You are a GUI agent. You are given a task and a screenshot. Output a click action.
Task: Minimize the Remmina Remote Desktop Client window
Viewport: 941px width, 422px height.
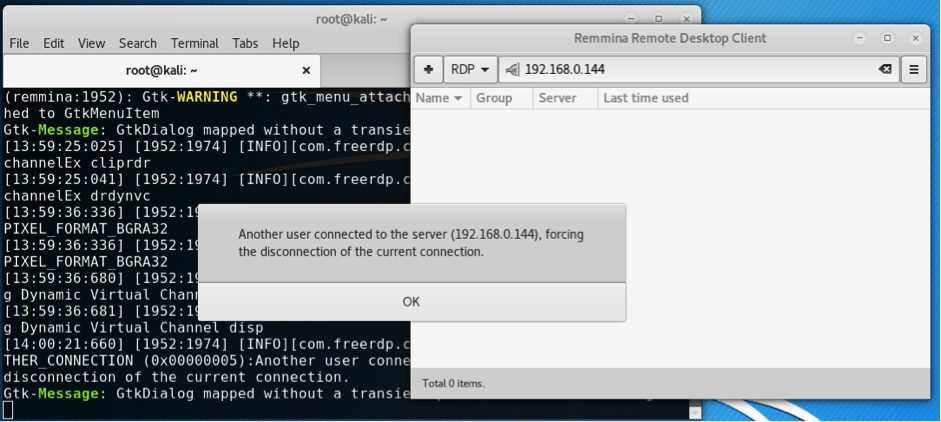pyautogui.click(x=858, y=38)
